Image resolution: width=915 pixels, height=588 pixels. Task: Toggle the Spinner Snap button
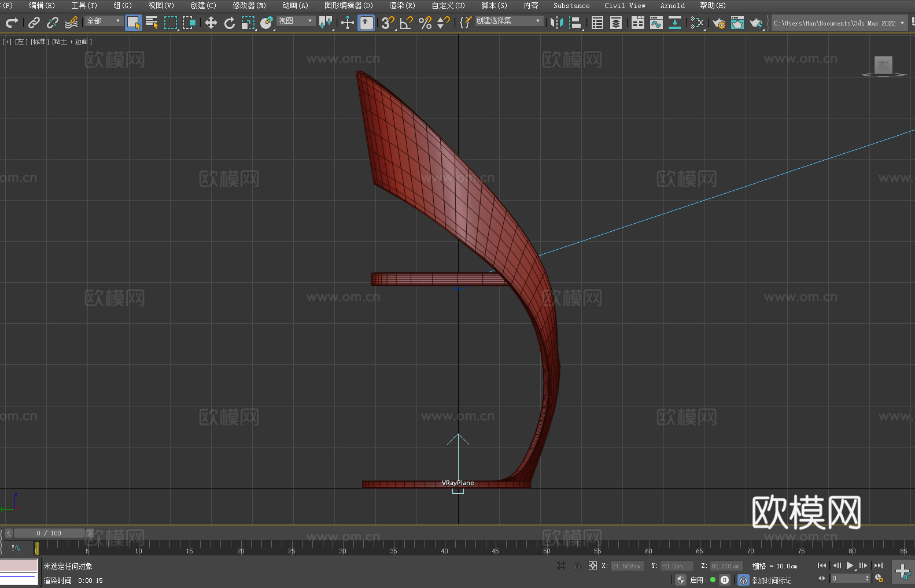[444, 23]
